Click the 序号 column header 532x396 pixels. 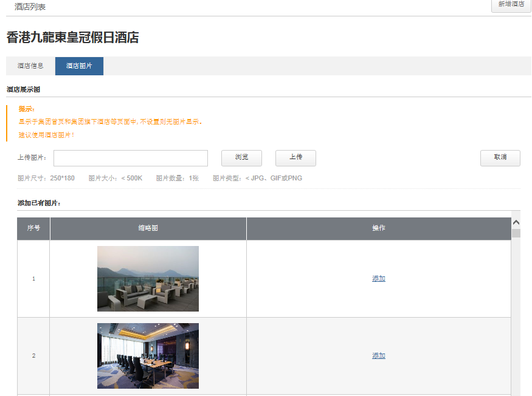pyautogui.click(x=33, y=228)
